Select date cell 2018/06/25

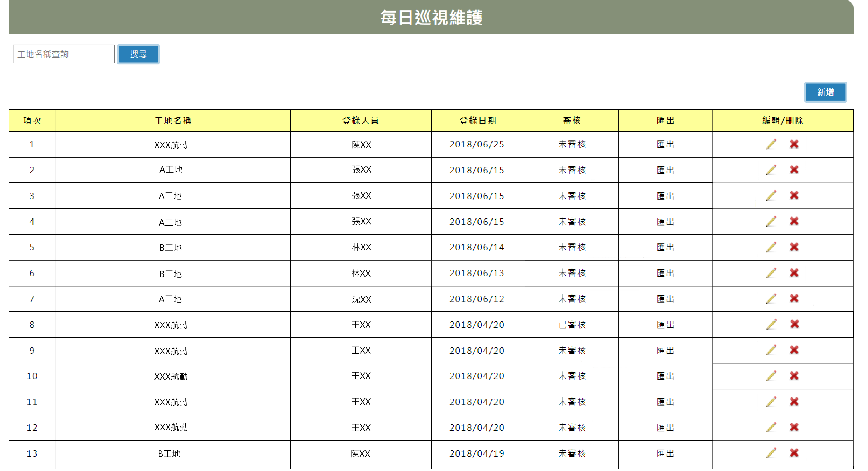(x=477, y=144)
